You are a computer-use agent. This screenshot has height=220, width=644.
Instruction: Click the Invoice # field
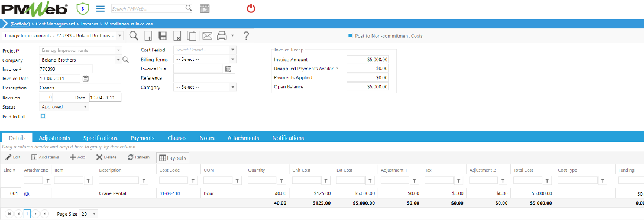[x=66, y=69]
